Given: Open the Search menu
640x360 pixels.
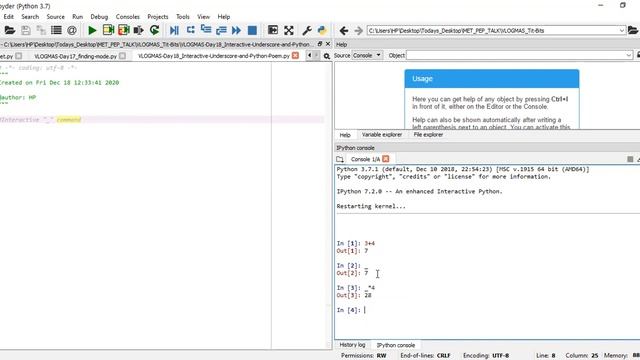Looking at the screenshot, I should pos(30,17).
